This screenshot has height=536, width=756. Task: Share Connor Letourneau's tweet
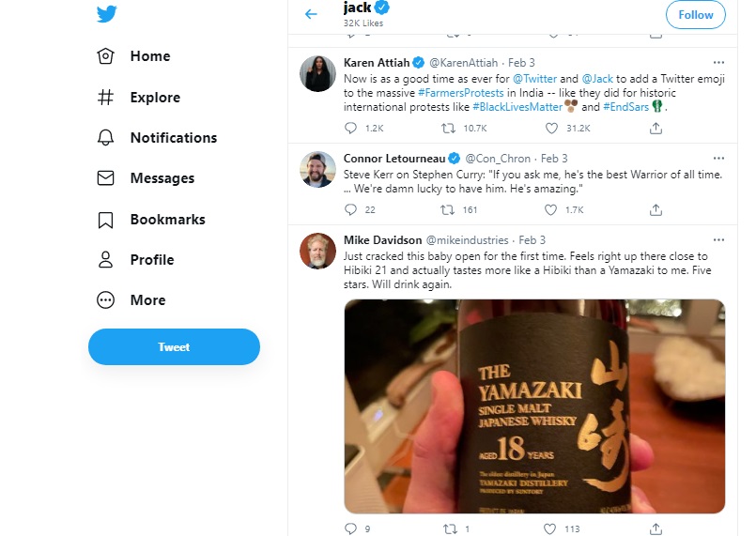point(656,209)
